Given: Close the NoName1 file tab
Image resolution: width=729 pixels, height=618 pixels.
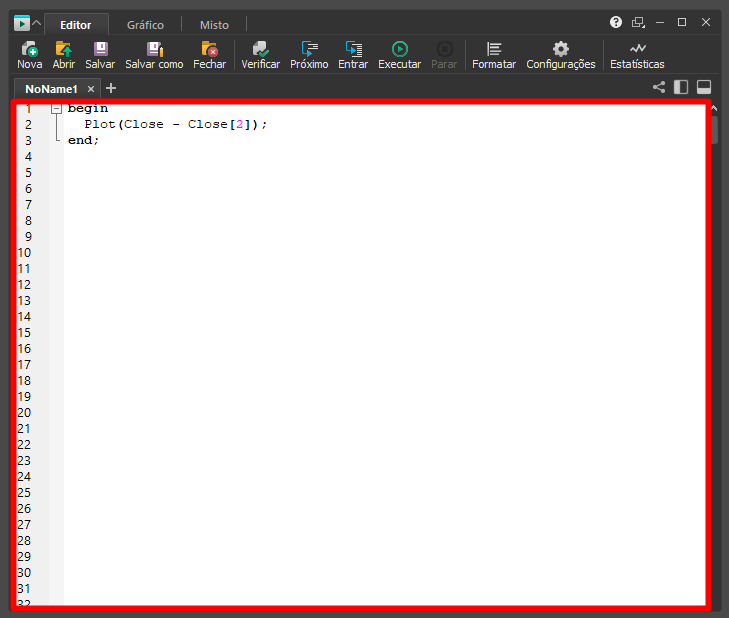Looking at the screenshot, I should tap(91, 89).
